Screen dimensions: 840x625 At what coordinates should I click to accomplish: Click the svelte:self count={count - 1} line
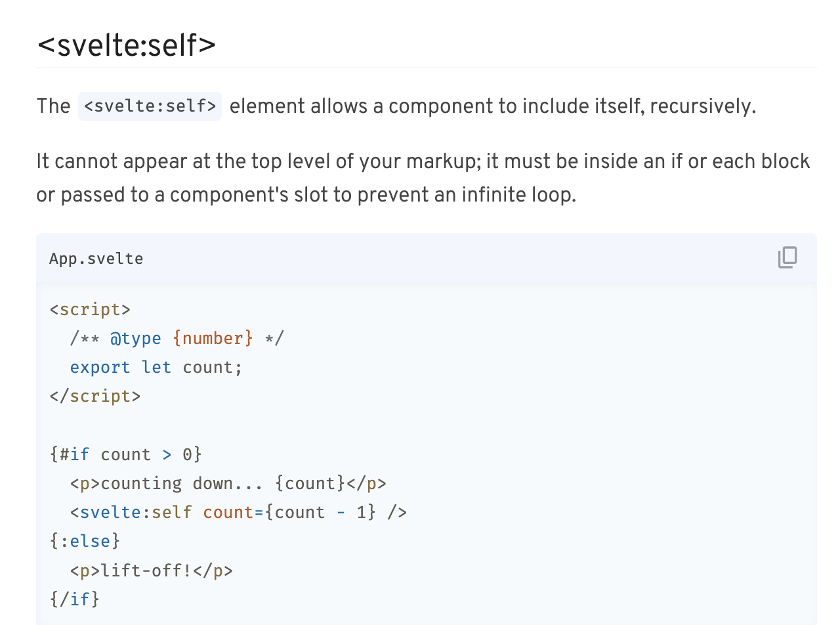238,512
